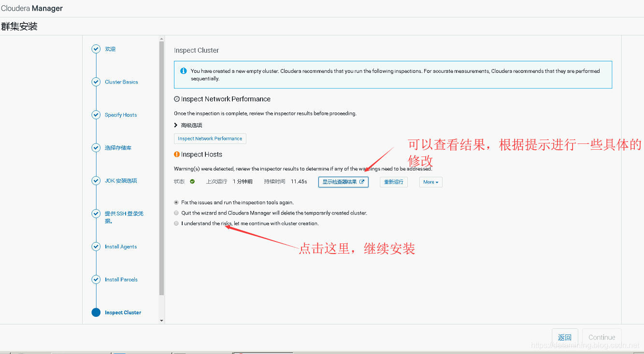644x354 pixels.
Task: Click the 提供 SSH 登录凭据 step checkmark icon
Action: pyautogui.click(x=96, y=213)
